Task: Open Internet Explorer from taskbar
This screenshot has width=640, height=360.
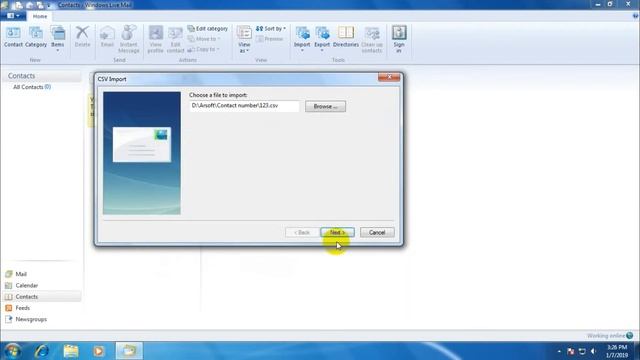Action: (x=42, y=351)
